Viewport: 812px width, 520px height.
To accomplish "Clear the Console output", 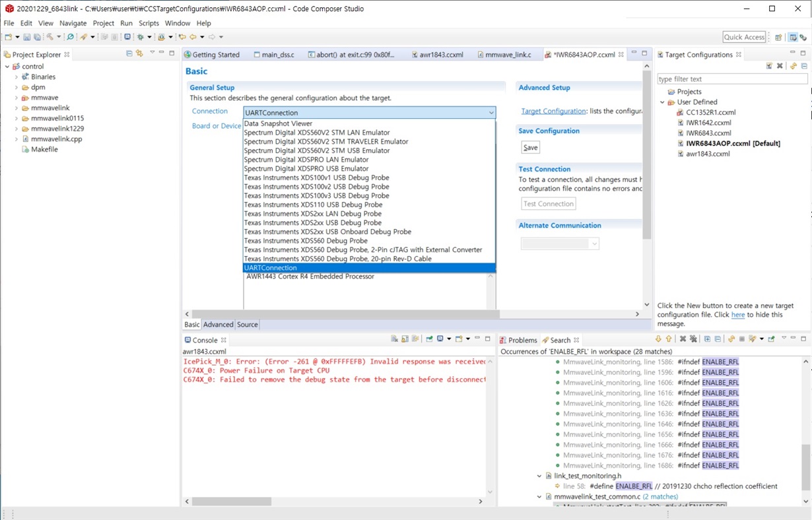I will 395,339.
